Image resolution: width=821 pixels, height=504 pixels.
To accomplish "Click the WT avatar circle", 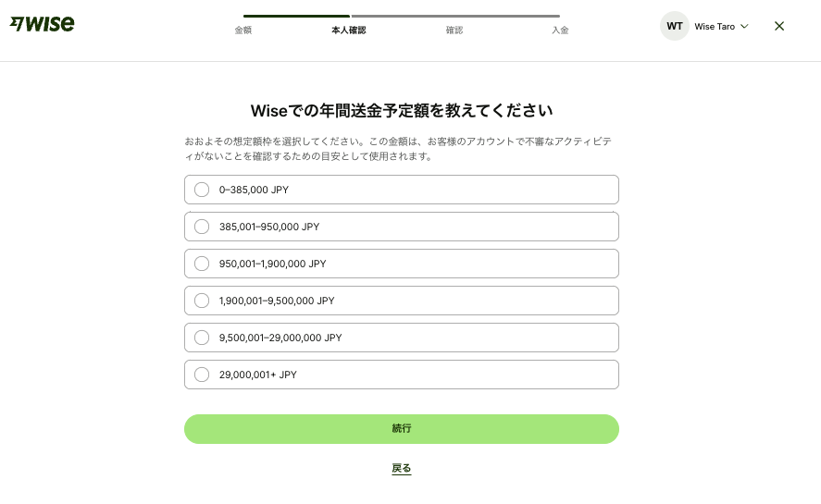I will click(x=675, y=26).
